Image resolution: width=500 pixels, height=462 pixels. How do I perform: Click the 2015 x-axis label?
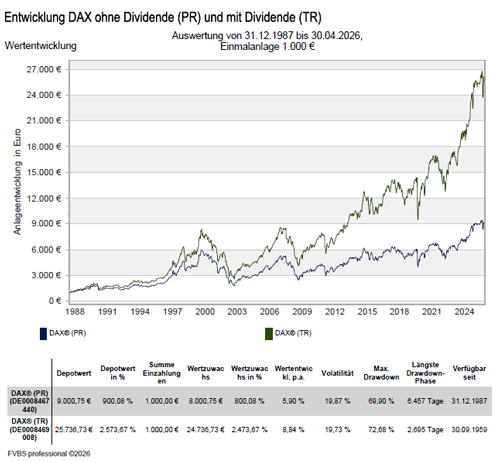(x=367, y=312)
